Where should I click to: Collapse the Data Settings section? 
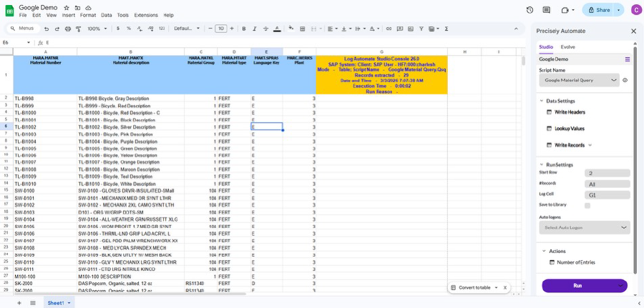[x=542, y=101]
